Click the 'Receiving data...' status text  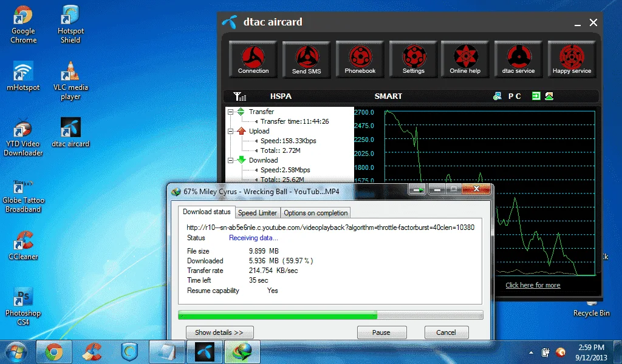point(253,238)
